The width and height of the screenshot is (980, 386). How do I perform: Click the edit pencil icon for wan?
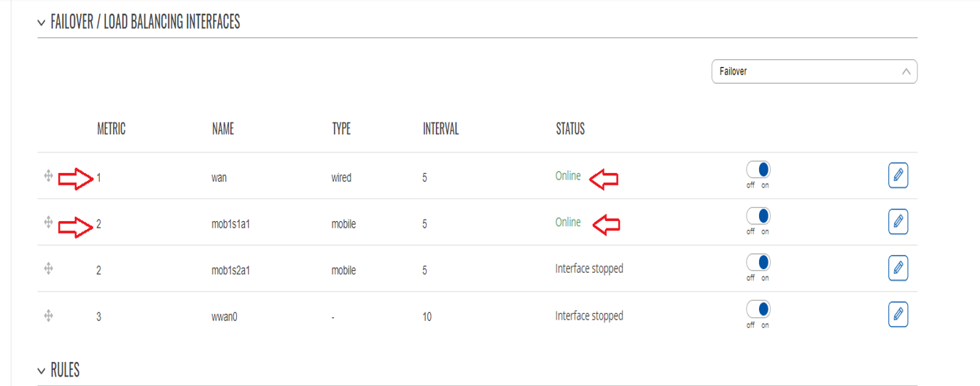point(898,175)
